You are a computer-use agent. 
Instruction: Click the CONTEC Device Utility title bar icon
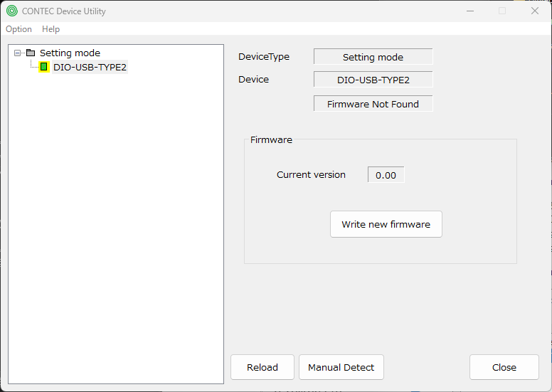click(x=11, y=11)
